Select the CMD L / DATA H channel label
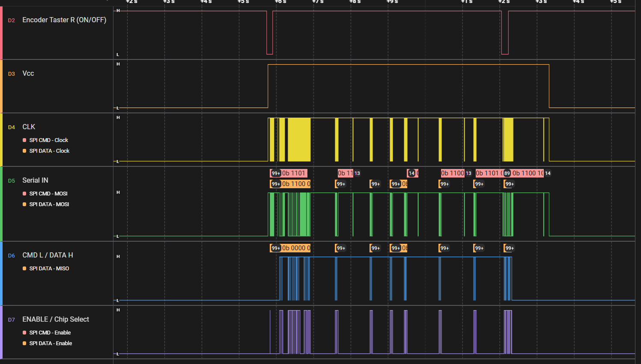Screen dimensions: 641x364 coord(48,255)
